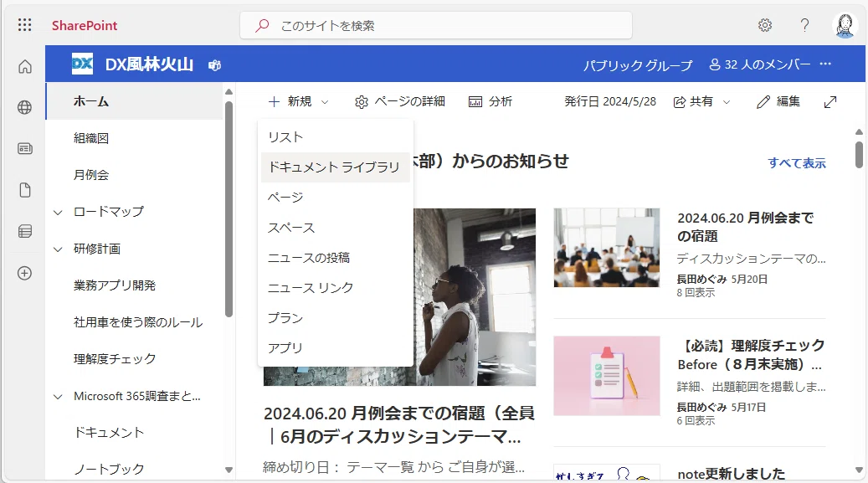Click the 分析 button
The width and height of the screenshot is (868, 483).
pos(490,102)
